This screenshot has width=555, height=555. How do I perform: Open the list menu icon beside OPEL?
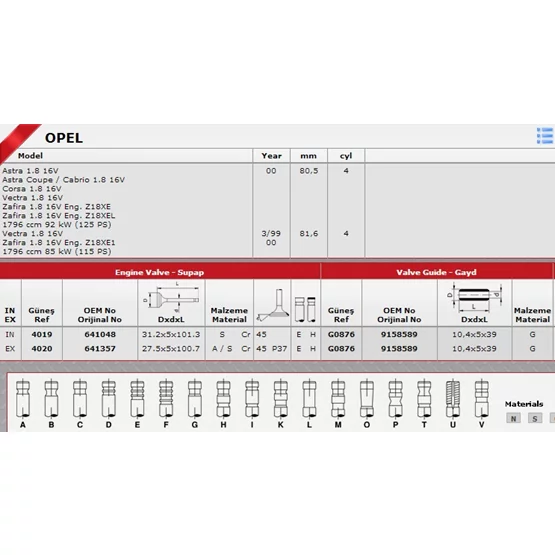click(545, 136)
